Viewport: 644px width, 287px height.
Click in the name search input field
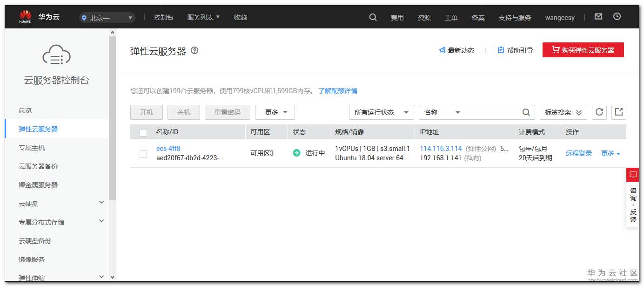pos(493,112)
